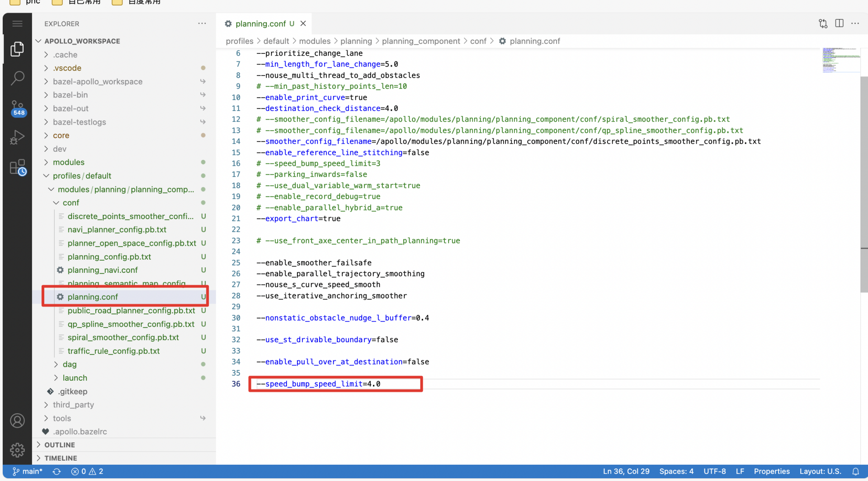Open Source Control view with 548 badge

click(17, 107)
